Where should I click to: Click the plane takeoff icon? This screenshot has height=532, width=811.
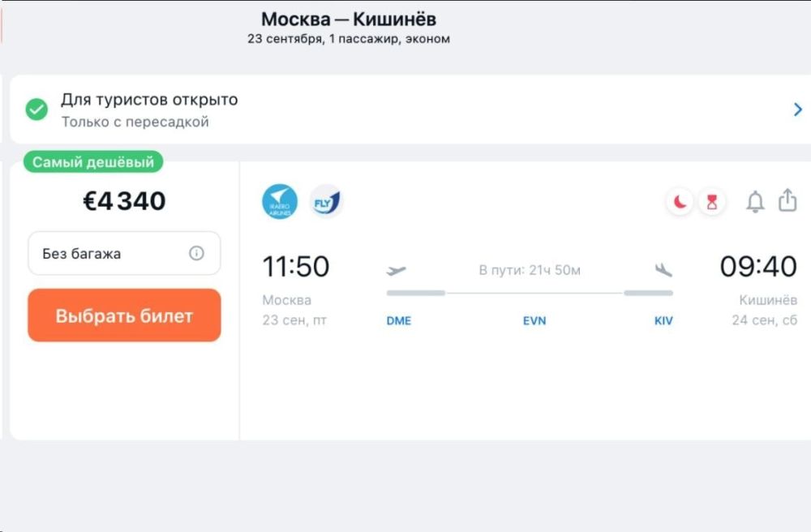[397, 271]
